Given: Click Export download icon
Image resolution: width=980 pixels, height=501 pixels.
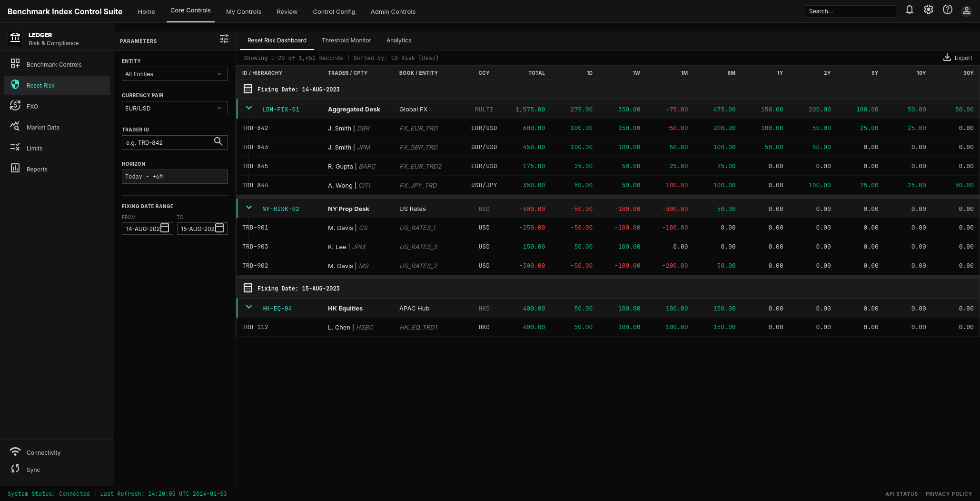Looking at the screenshot, I should tap(947, 57).
